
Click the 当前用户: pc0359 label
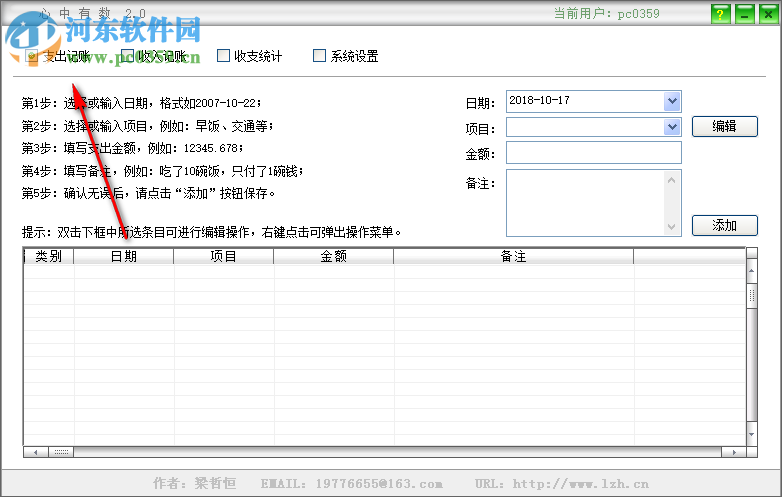pos(606,13)
